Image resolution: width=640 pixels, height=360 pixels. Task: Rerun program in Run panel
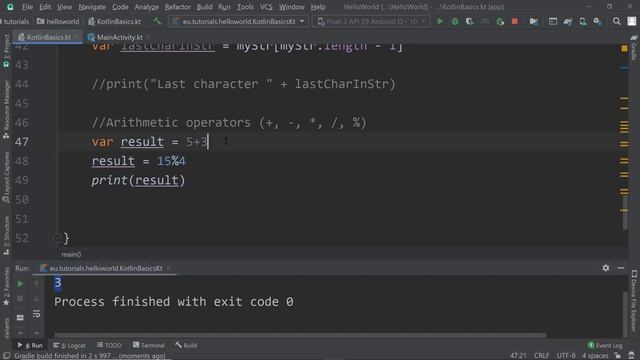[20, 283]
